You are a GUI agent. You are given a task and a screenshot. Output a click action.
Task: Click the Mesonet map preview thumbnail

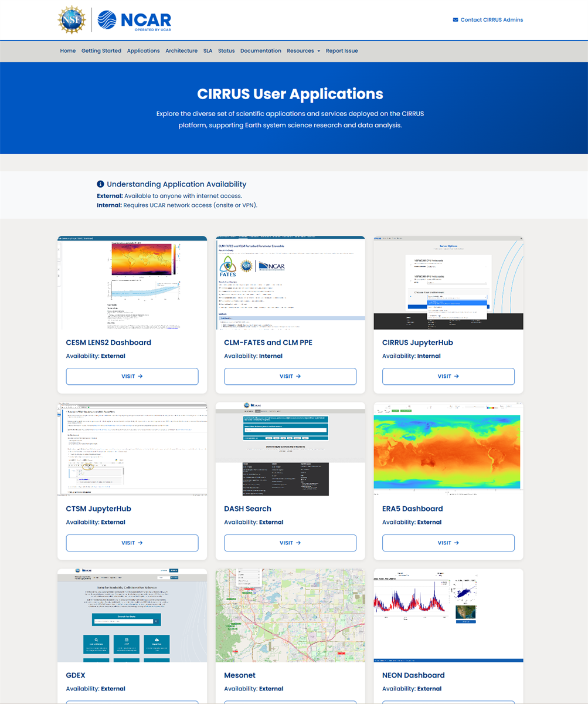(x=290, y=615)
